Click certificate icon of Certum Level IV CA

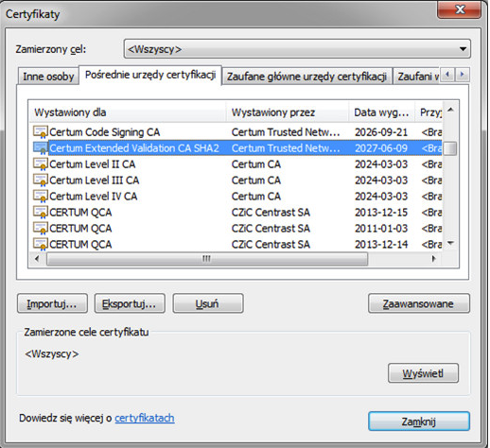tap(41, 197)
